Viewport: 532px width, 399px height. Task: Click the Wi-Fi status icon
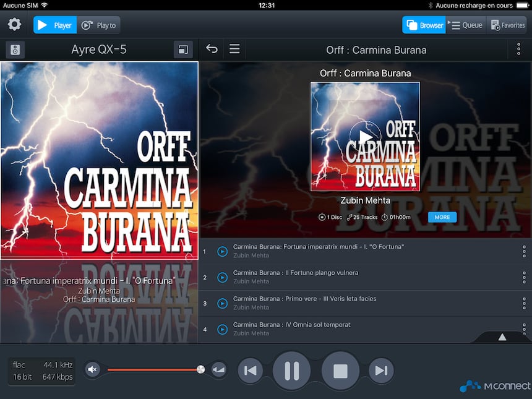44,5
